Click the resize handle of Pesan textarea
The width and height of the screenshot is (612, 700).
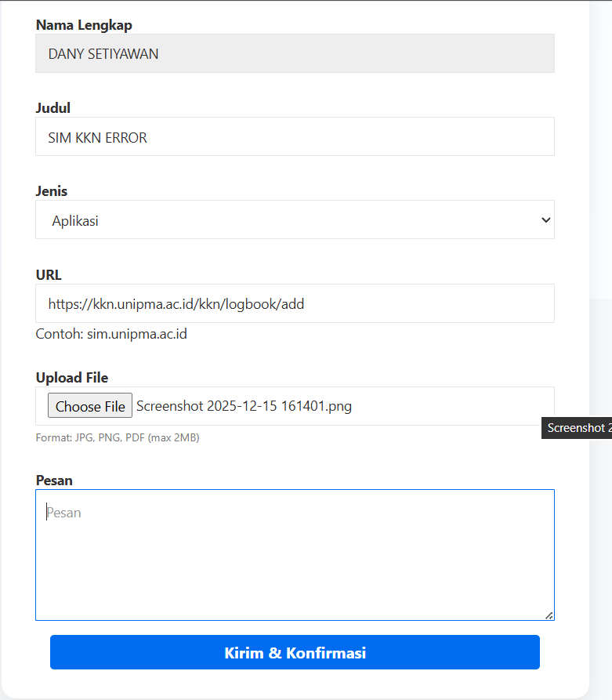(x=549, y=615)
